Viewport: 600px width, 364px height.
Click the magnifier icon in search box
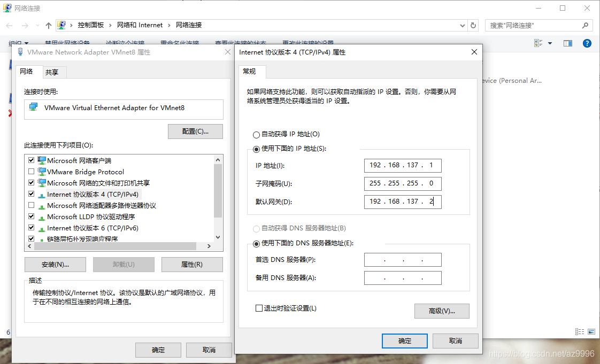pos(585,25)
